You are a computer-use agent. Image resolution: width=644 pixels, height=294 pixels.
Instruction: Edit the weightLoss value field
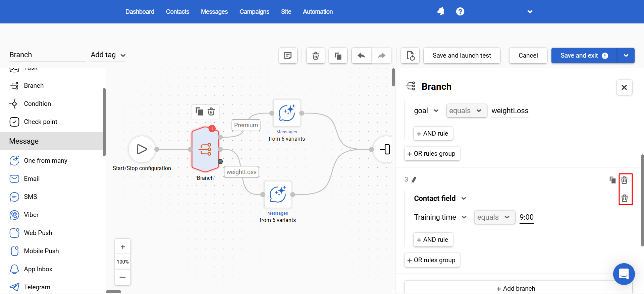pos(510,111)
